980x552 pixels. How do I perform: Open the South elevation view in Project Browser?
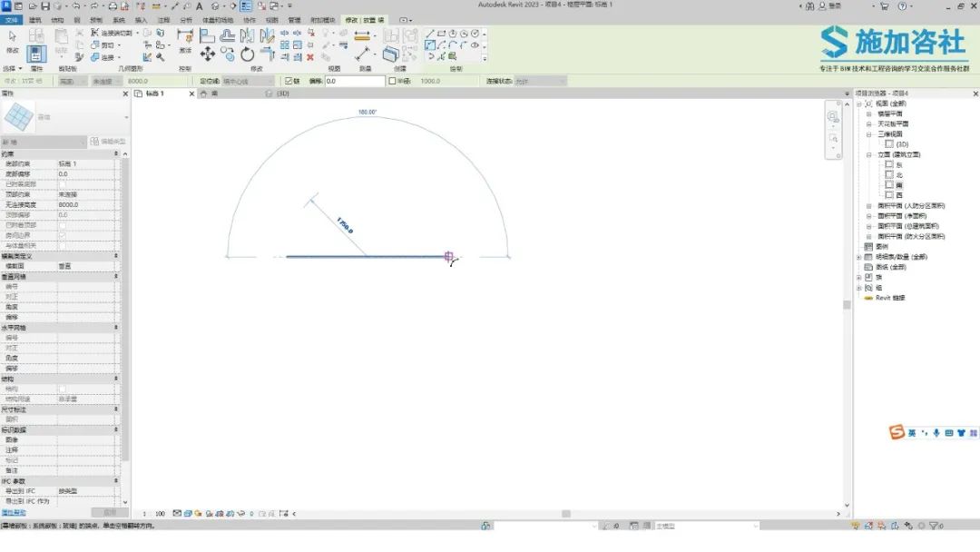899,186
